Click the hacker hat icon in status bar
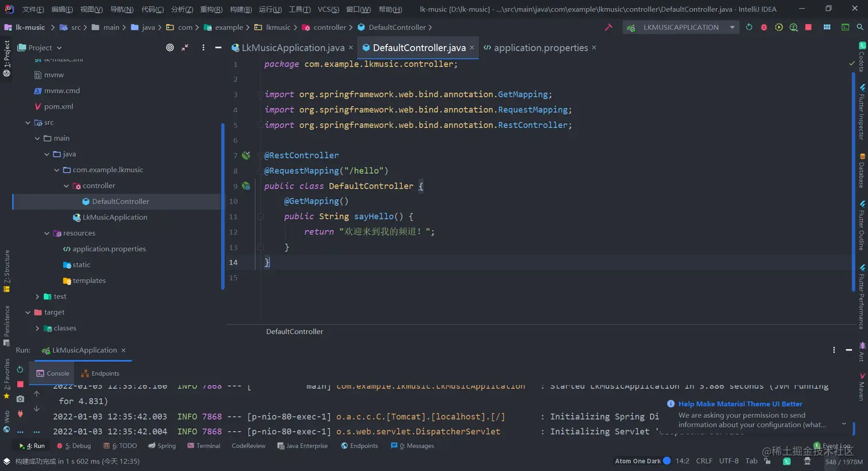This screenshot has height=471, width=868. pos(807,461)
